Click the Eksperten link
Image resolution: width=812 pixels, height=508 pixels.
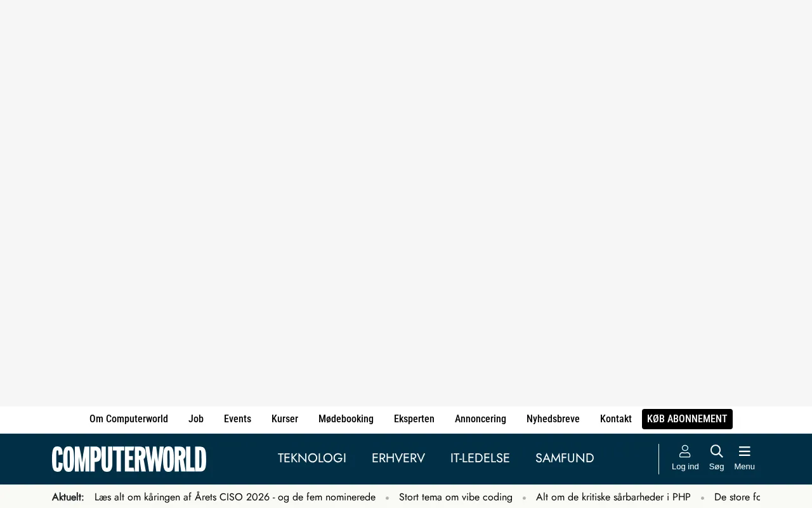[x=414, y=419]
